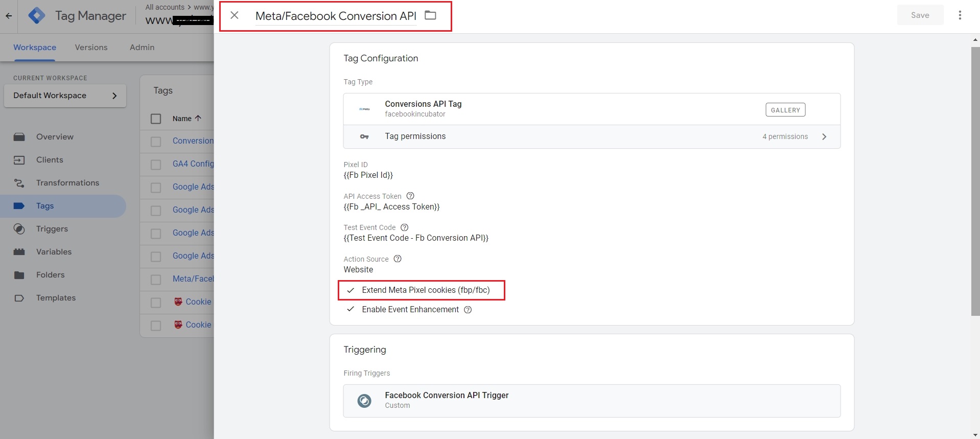Open Clients in the sidebar
The width and height of the screenshot is (980, 439).
pos(50,160)
